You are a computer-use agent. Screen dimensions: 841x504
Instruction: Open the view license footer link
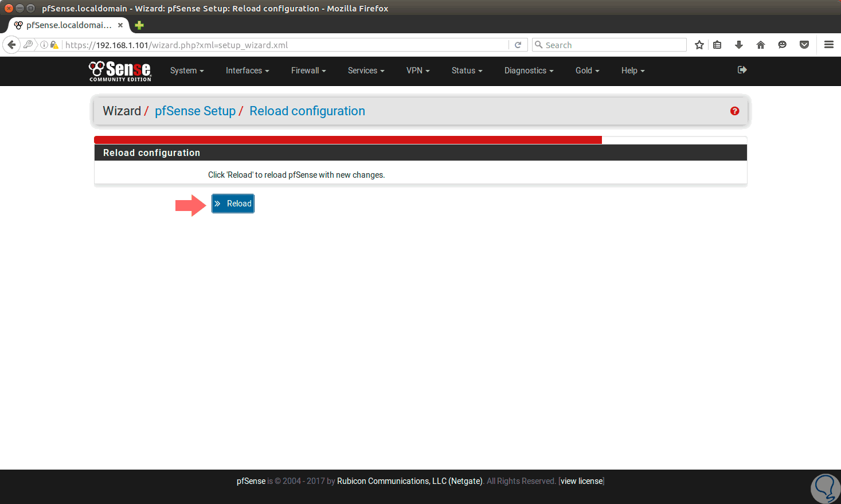(582, 481)
